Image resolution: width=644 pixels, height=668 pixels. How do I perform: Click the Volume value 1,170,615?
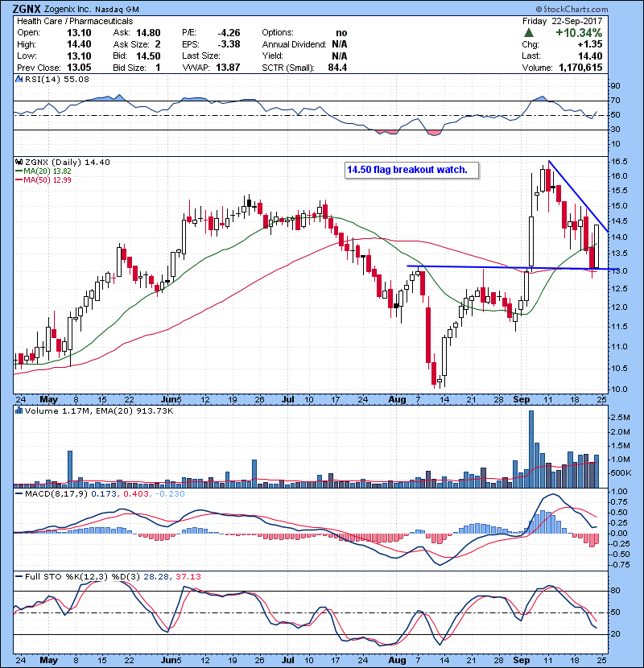[580, 68]
